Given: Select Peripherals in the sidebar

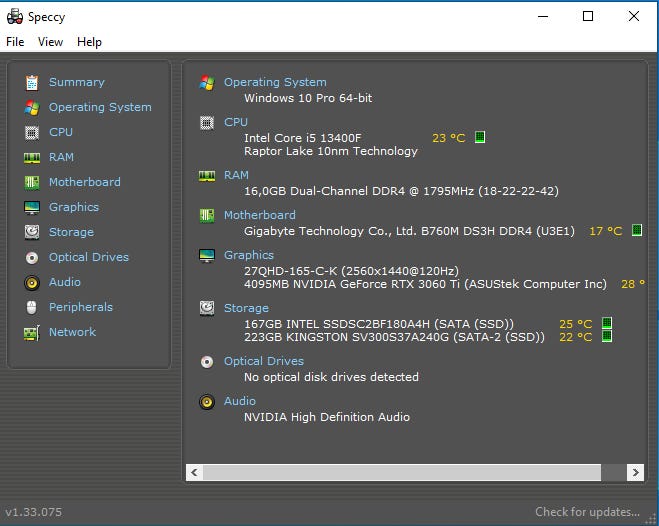Looking at the screenshot, I should [81, 307].
